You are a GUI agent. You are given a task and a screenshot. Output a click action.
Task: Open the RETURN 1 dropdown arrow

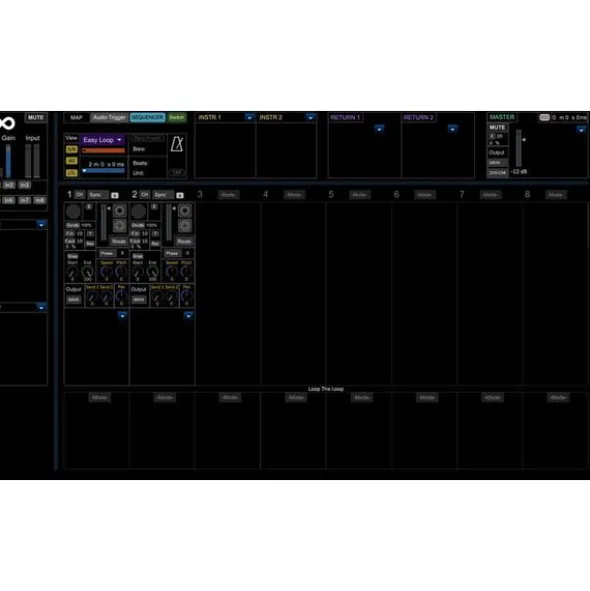tap(379, 129)
